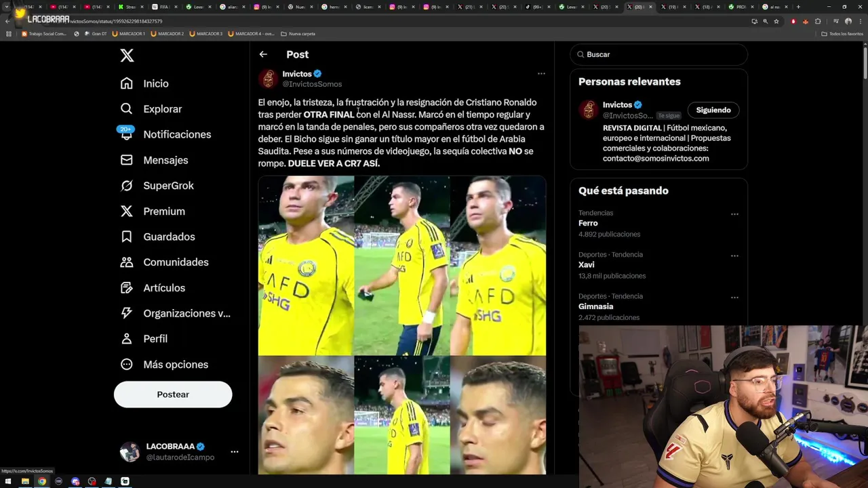This screenshot has height=488, width=868.
Task: Click the browser back arrow
Action: (7, 21)
